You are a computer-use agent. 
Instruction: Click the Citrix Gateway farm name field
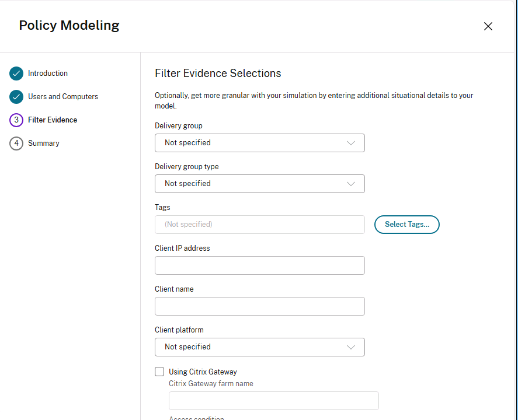click(x=273, y=401)
